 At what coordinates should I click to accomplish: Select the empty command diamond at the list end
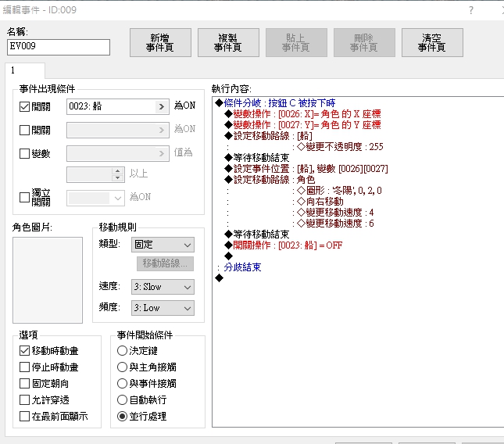click(x=220, y=277)
